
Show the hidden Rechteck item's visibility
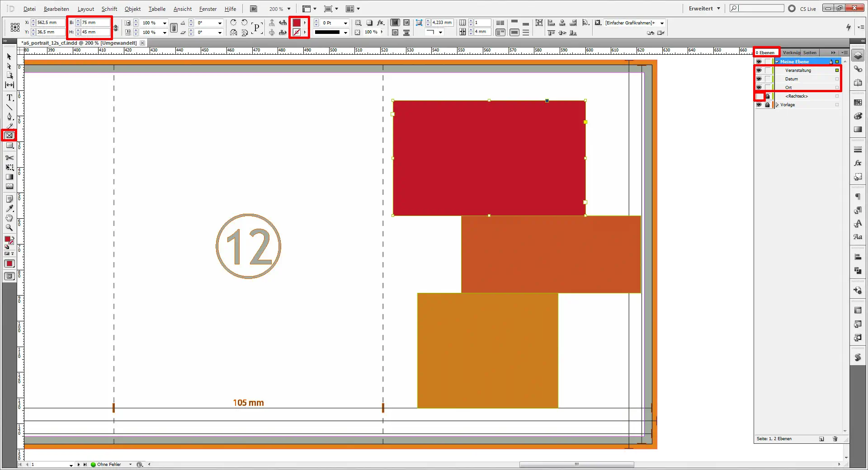coord(759,96)
